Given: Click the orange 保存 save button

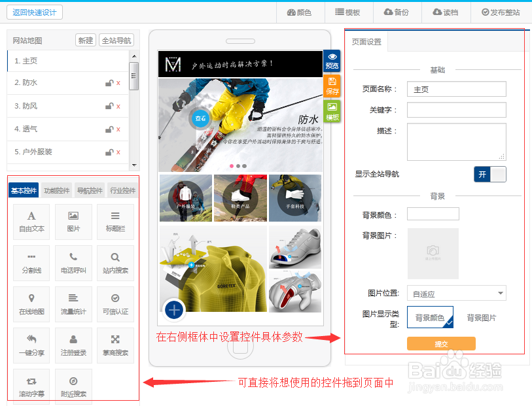Looking at the screenshot, I should (332, 86).
